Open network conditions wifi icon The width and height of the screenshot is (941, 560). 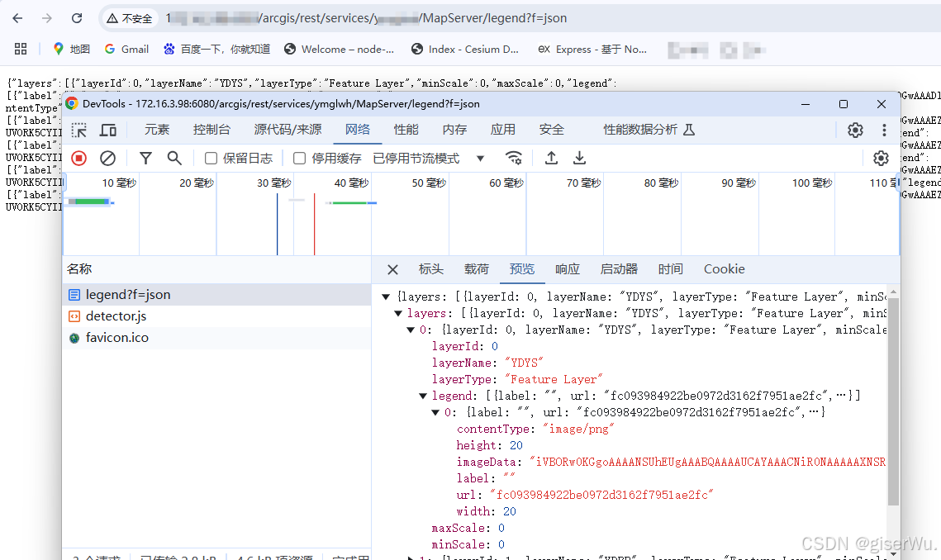[514, 158]
